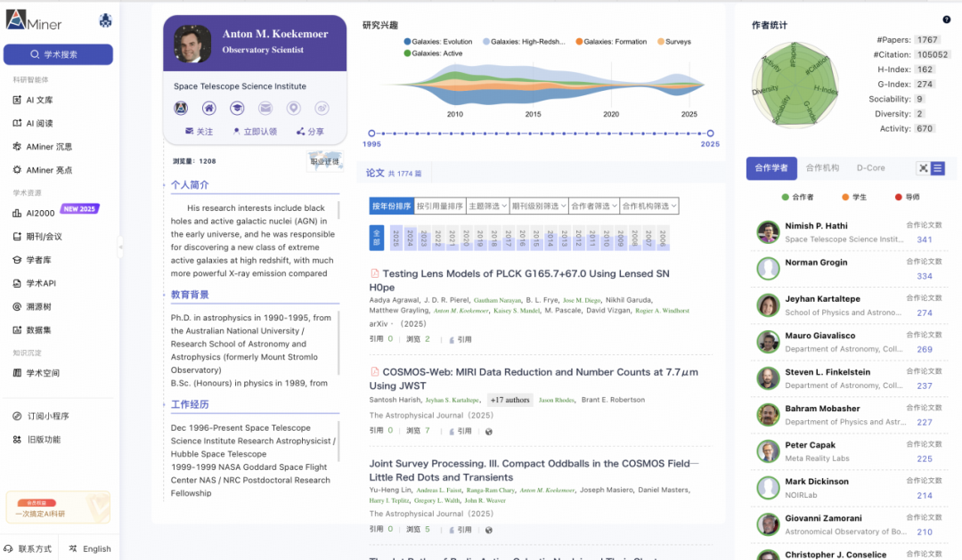Viewport: 962px width, 560px height.
Task: Click the 一次搞定AI科研 promotional banner
Action: pyautogui.click(x=58, y=507)
